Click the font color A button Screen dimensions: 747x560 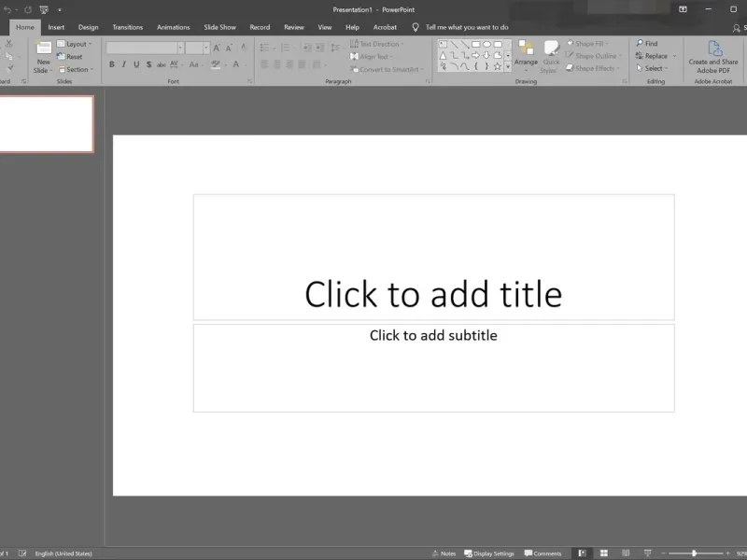coord(236,64)
